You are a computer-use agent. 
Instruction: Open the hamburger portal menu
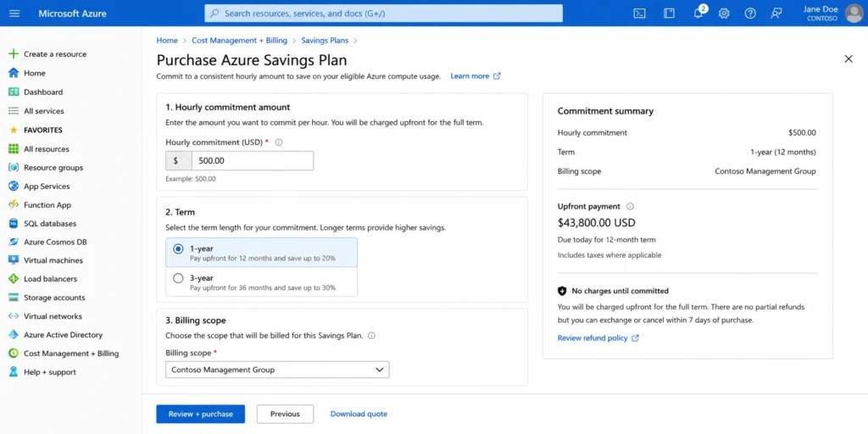pyautogui.click(x=14, y=14)
